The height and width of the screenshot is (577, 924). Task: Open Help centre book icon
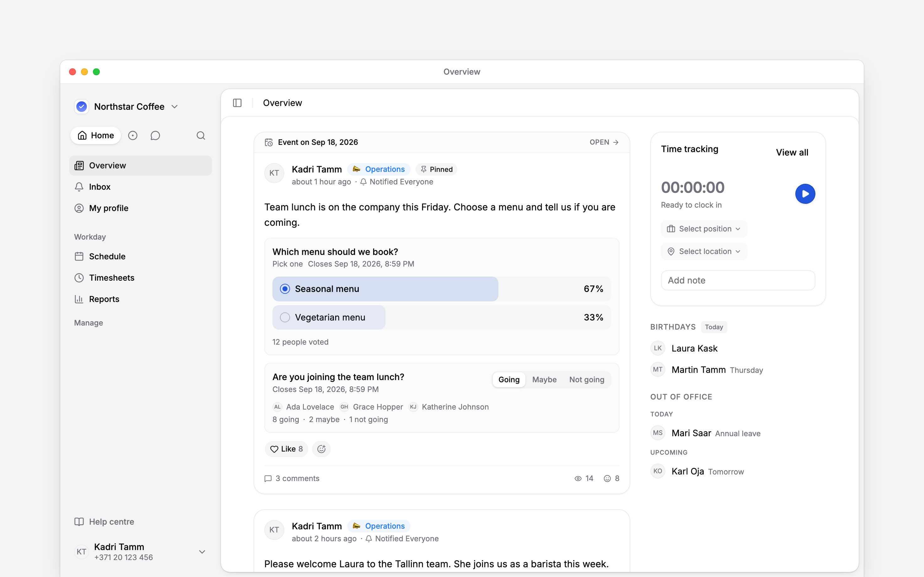point(79,522)
